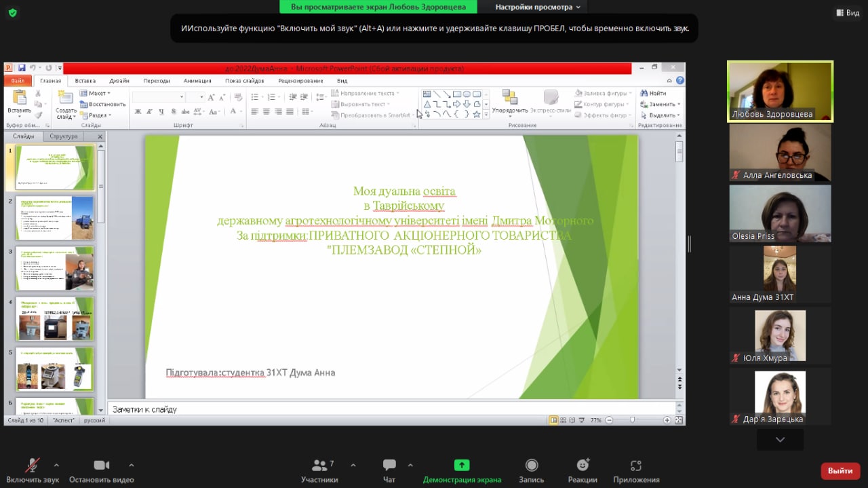868x488 pixels.
Task: Click Olesia Priss video tile
Action: [780, 213]
